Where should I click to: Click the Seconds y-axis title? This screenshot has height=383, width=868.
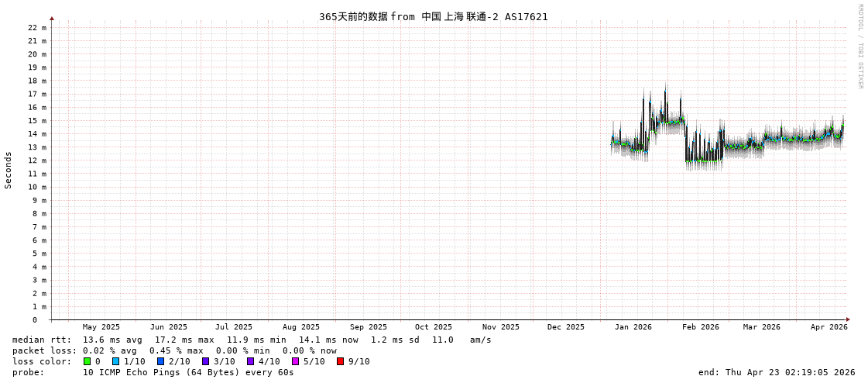click(9, 170)
